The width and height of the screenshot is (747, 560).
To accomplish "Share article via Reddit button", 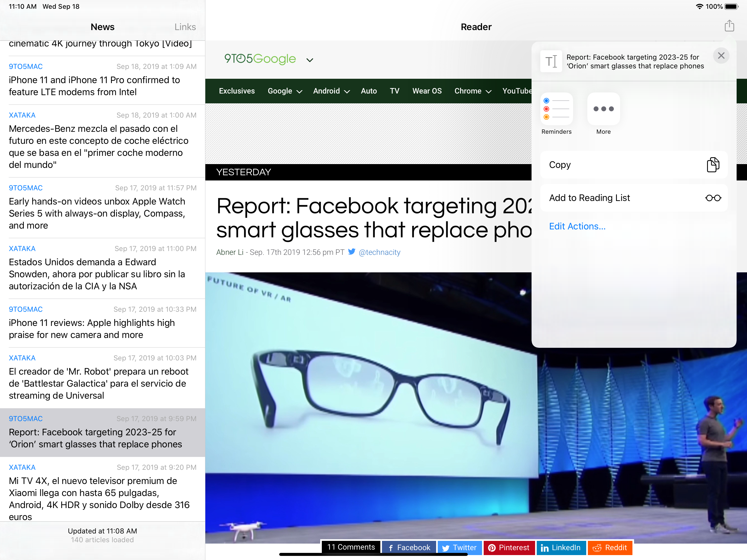I will [x=610, y=547].
